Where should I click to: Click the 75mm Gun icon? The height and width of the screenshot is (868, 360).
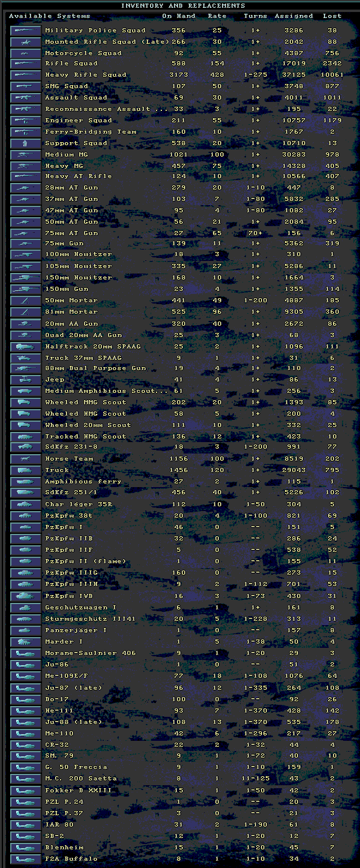[x=26, y=244]
